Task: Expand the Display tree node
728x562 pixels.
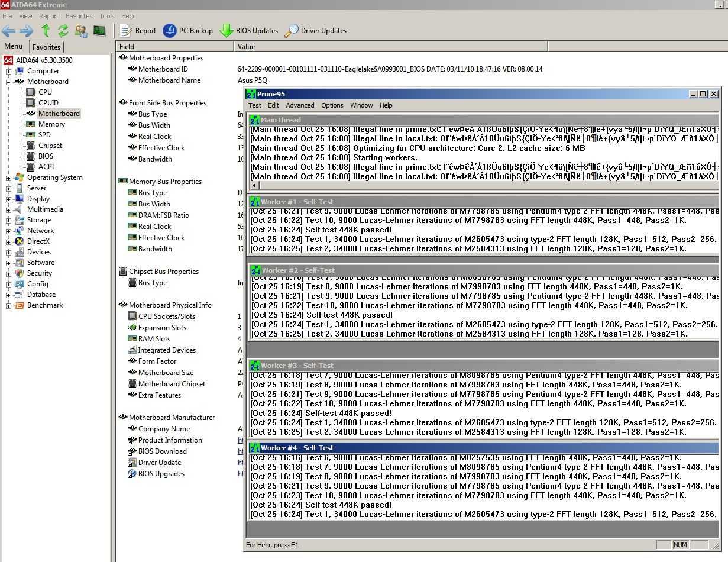Action: coord(9,199)
